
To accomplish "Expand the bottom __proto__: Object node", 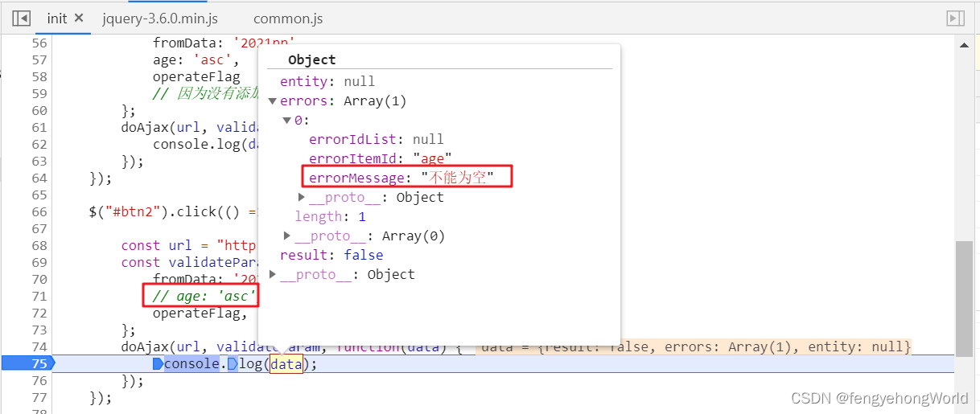I will click(273, 274).
